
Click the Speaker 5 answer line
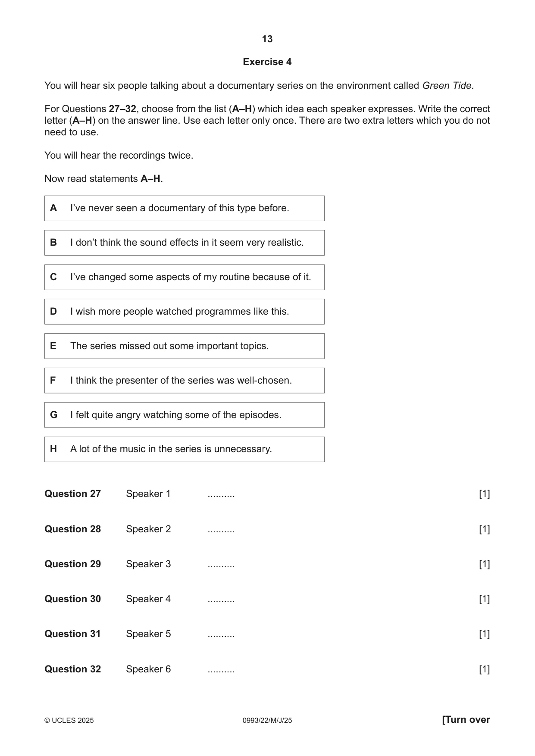pyautogui.click(x=221, y=634)
